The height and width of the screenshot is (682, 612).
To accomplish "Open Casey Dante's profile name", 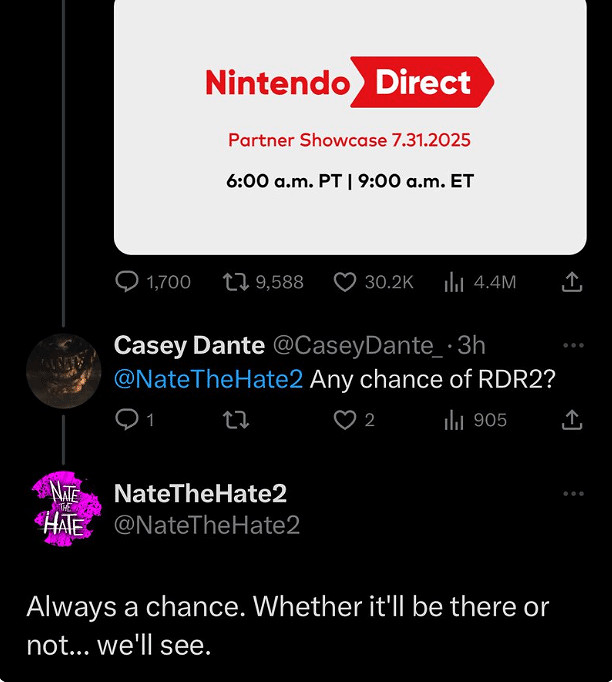I will pos(189,346).
